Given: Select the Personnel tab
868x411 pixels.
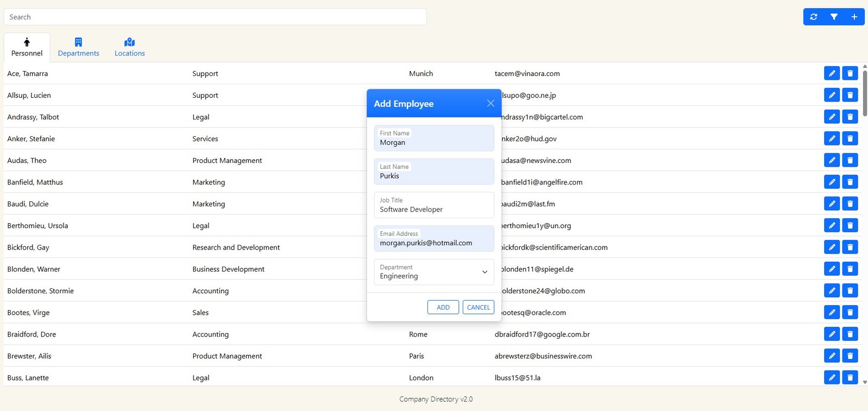Looking at the screenshot, I should coord(27,47).
